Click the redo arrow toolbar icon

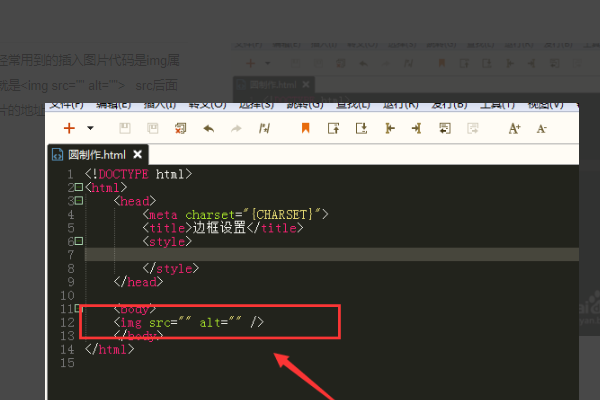click(236, 128)
